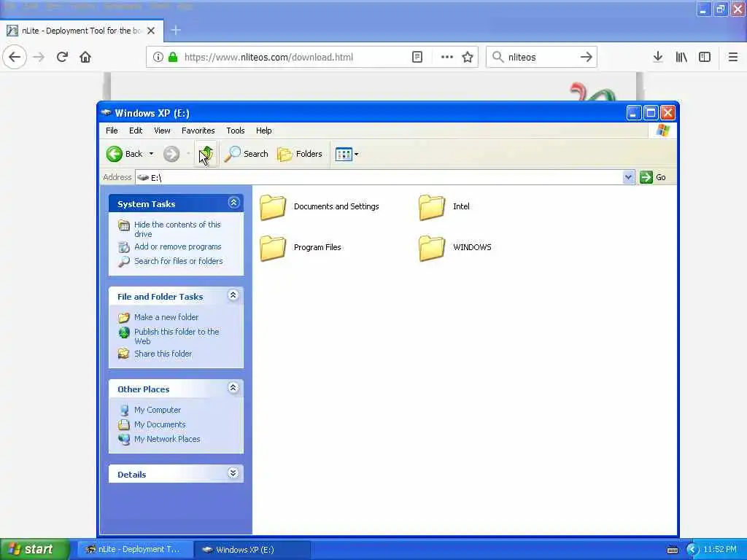The image size is (747, 560).
Task: Collapse the System Tasks panel
Action: pyautogui.click(x=233, y=203)
